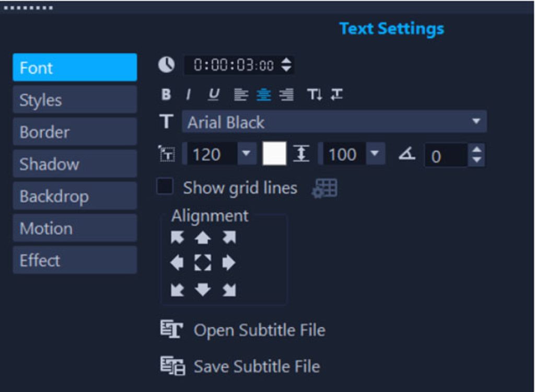Align title to the top-left of the frame
The height and width of the screenshot is (392, 535).
pos(178,237)
